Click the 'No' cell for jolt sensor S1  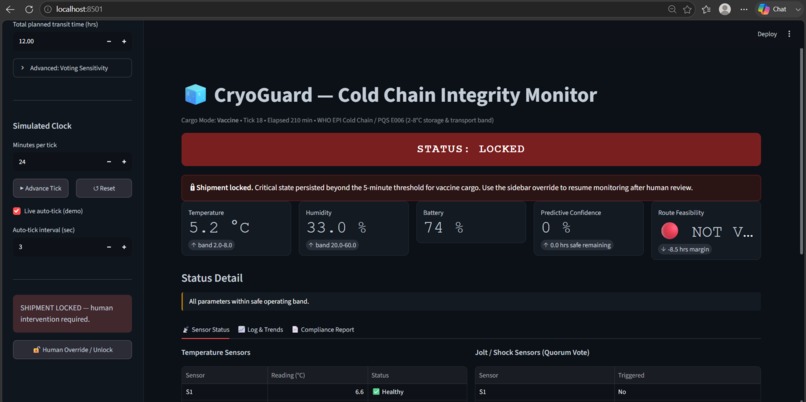[687, 392]
